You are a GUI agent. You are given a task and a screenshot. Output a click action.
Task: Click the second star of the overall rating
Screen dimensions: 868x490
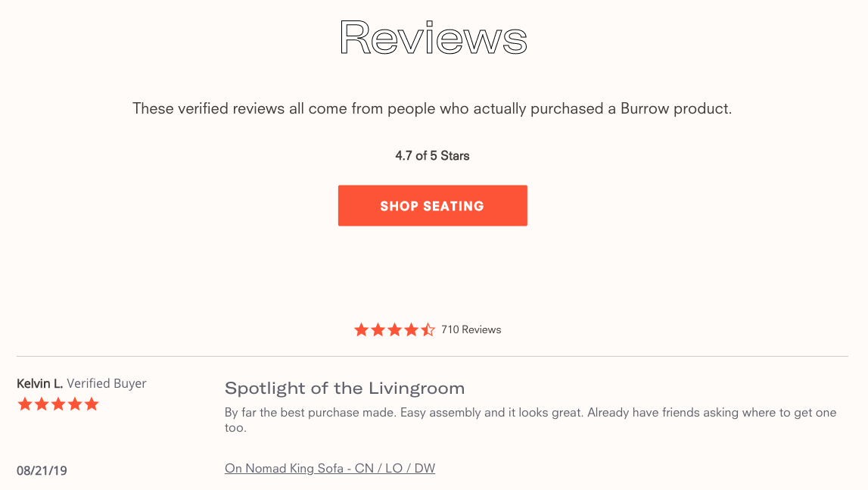(378, 329)
